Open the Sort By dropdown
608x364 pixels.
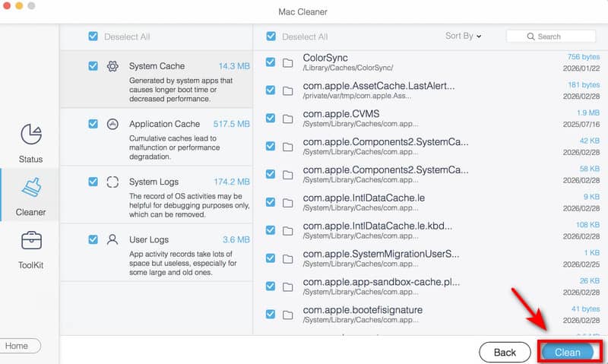click(463, 36)
